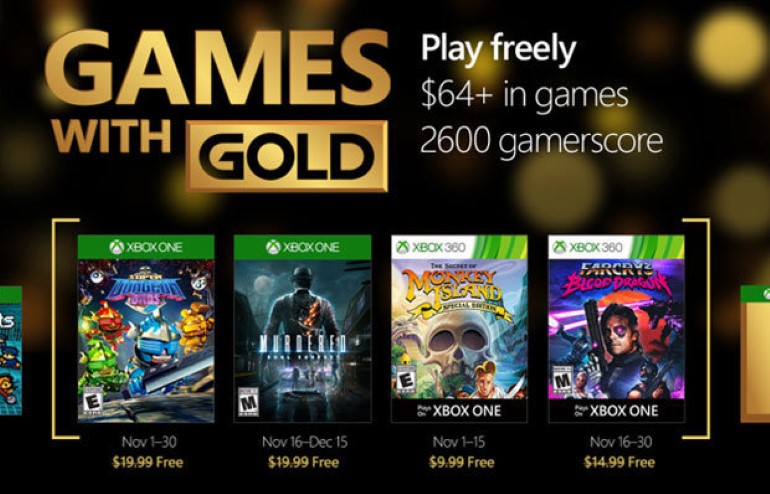Click the ESRB M rating on Blood Dragon cover
Image resolution: width=770 pixels, height=494 pixels.
coord(559,383)
